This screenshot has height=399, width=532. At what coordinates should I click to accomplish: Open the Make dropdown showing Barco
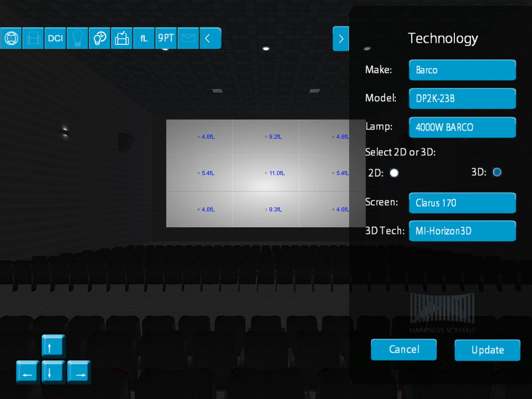click(x=462, y=70)
